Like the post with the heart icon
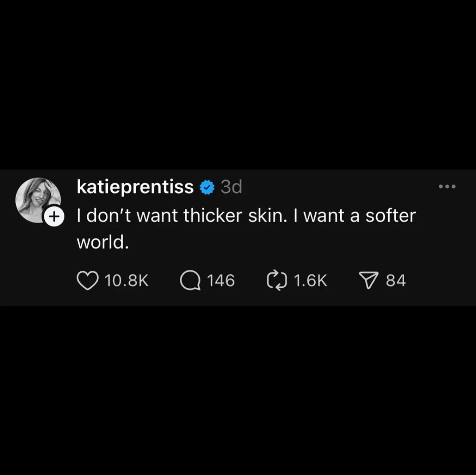The image size is (476, 475). (x=87, y=281)
